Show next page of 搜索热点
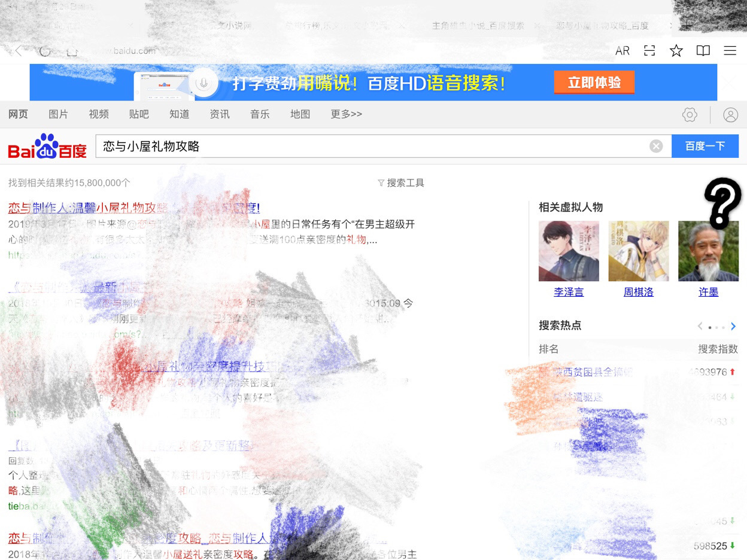Viewport: 747px width, 560px height. [x=733, y=326]
